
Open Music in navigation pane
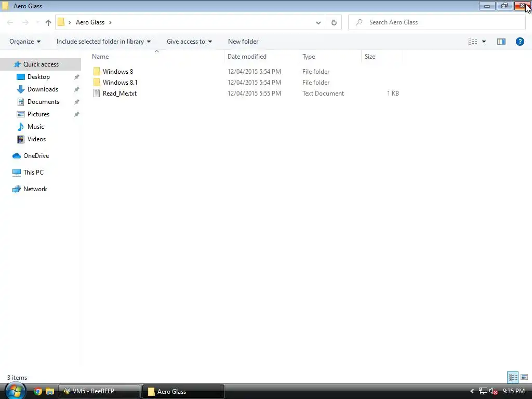[36, 127]
